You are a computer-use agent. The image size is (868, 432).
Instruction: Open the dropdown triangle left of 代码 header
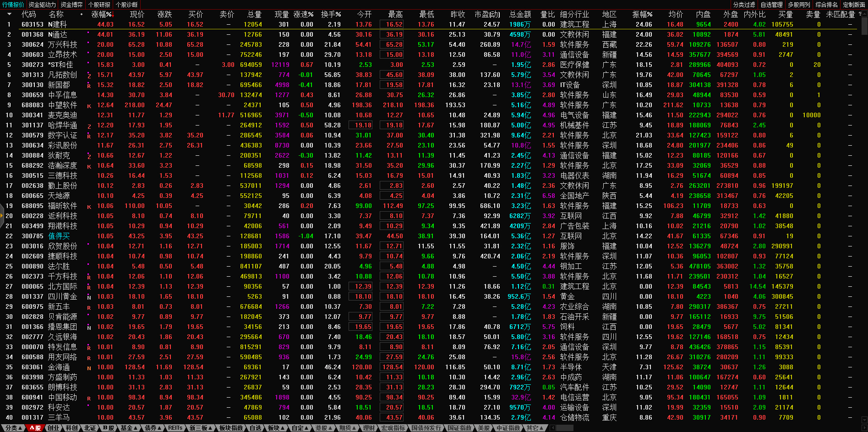click(x=9, y=14)
